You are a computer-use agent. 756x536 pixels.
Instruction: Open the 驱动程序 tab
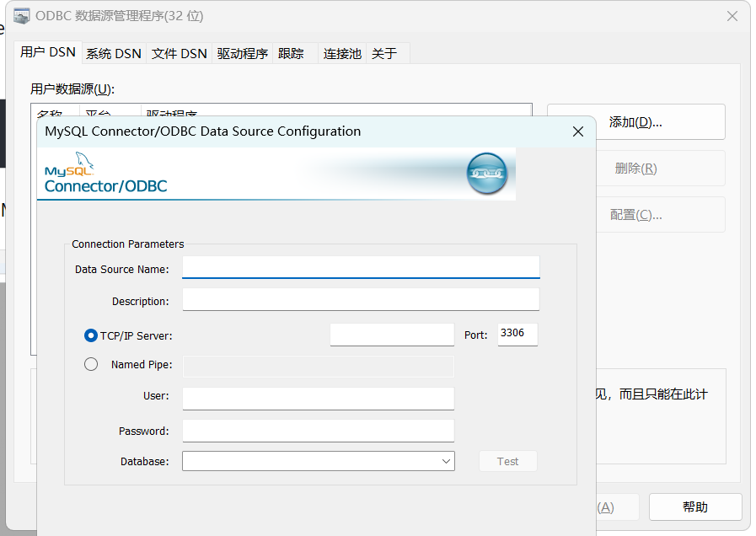coord(242,53)
